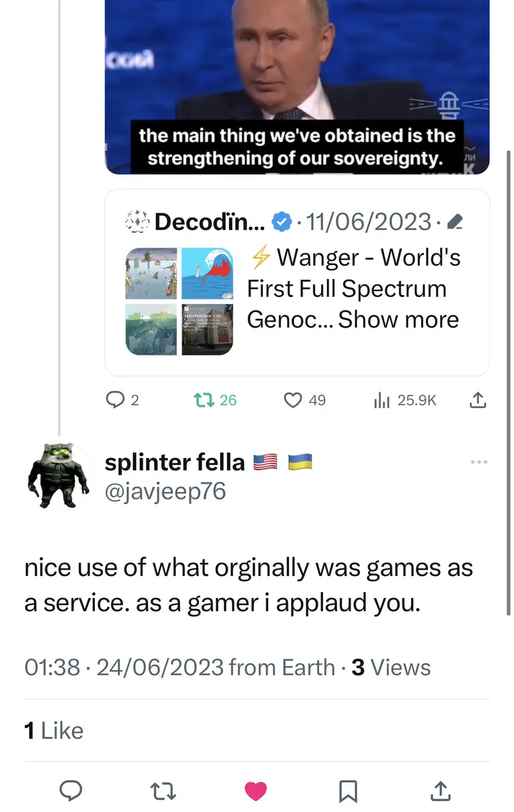Open the 3 Views count for the tweet
514x812 pixels.
[x=391, y=668]
